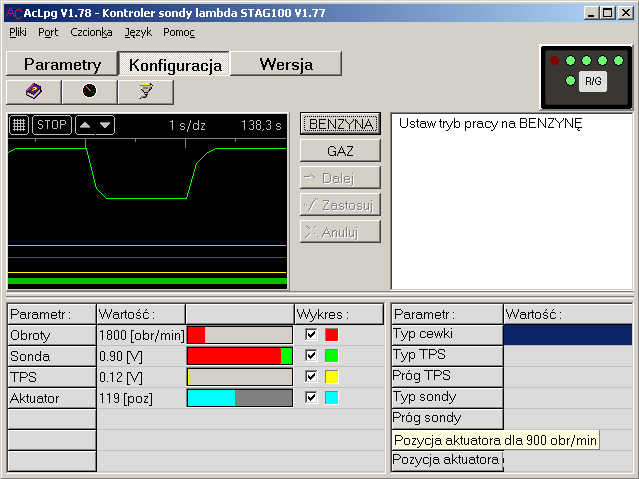Click the green LED beside R/G button
The image size is (639, 479).
pos(570,81)
